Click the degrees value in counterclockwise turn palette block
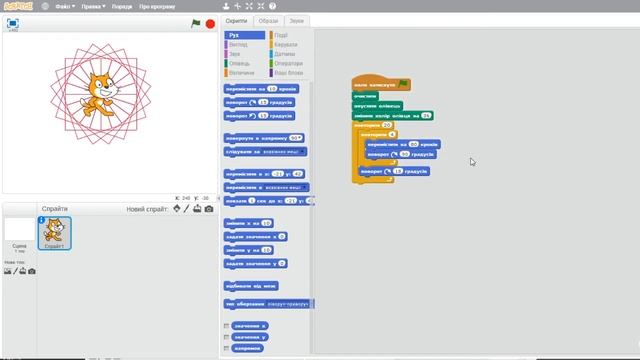Screen dimensions: 640x360 point(263,116)
